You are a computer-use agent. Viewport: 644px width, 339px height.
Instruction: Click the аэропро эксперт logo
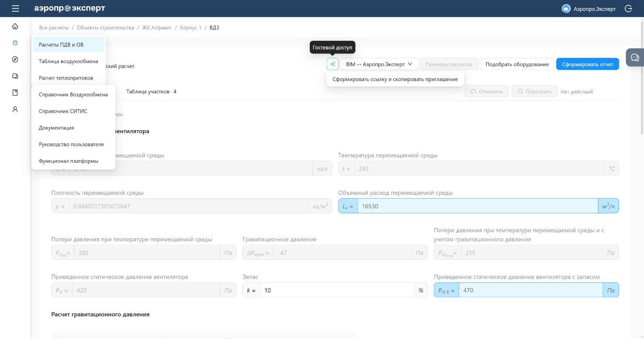[70, 8]
